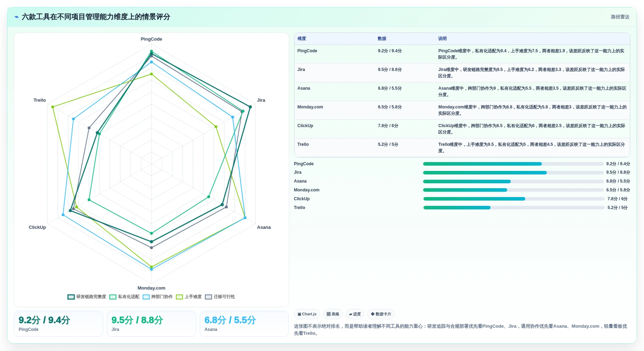Open the Asana 6.8分 / 5.5分 data card

point(244,324)
